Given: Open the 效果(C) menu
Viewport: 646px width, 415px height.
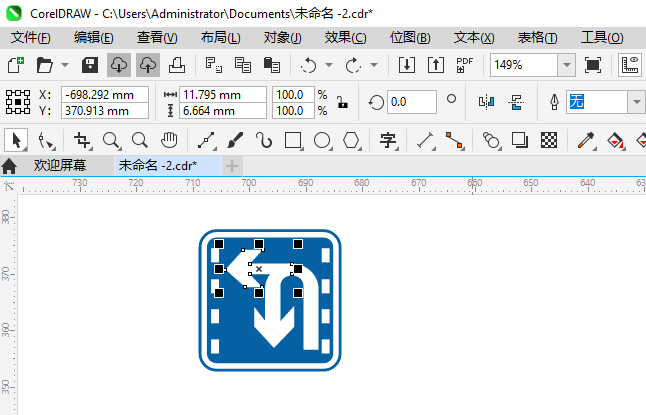Looking at the screenshot, I should click(x=345, y=38).
